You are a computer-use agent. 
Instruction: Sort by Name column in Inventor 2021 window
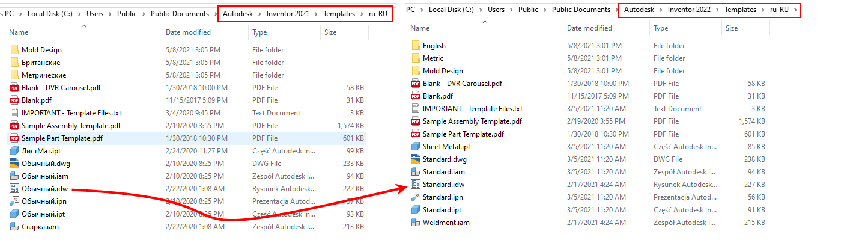(x=19, y=32)
